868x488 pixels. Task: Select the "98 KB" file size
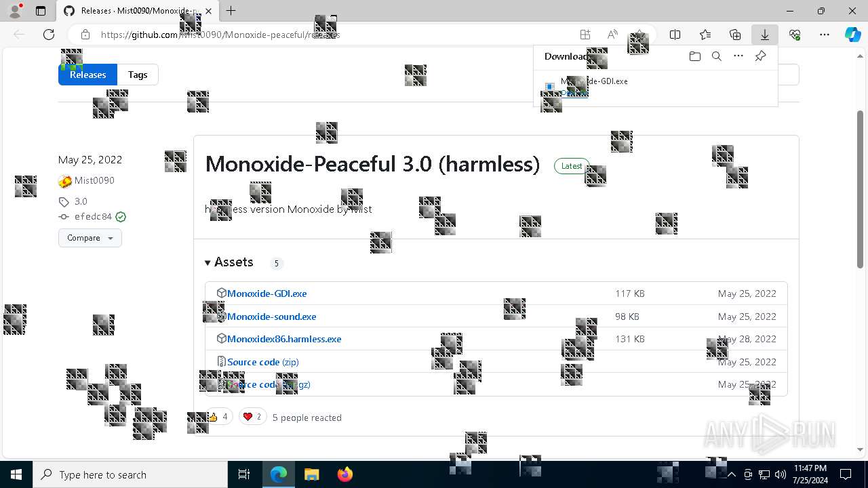(x=627, y=317)
